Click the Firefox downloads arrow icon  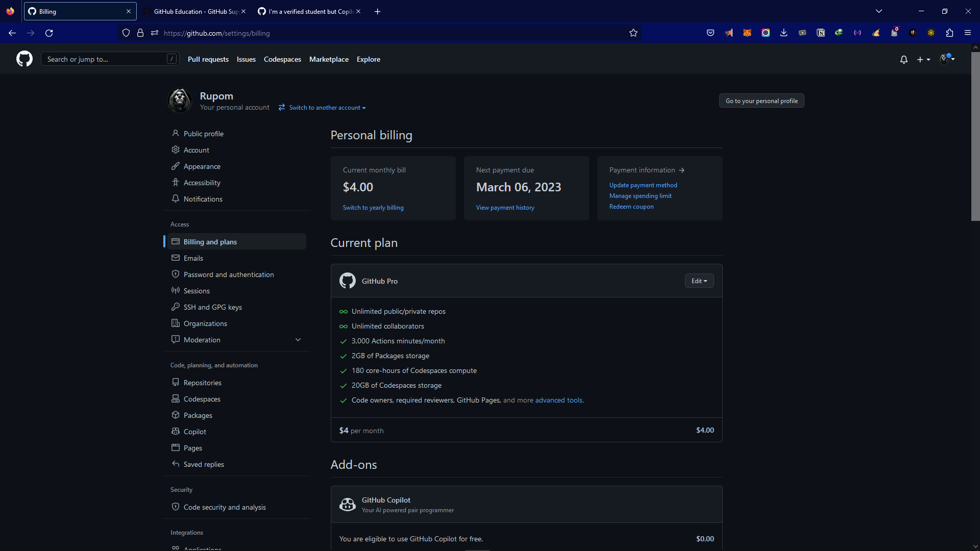click(784, 33)
